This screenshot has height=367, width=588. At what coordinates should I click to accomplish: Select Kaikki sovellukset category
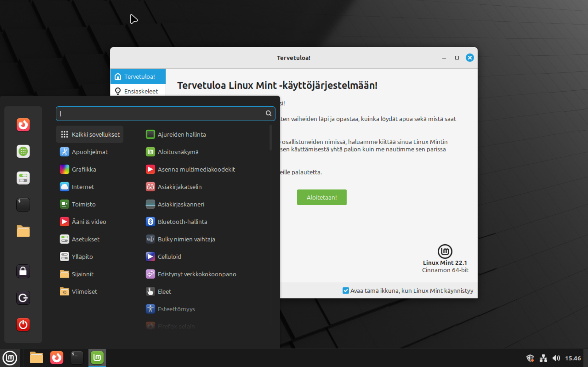point(90,134)
